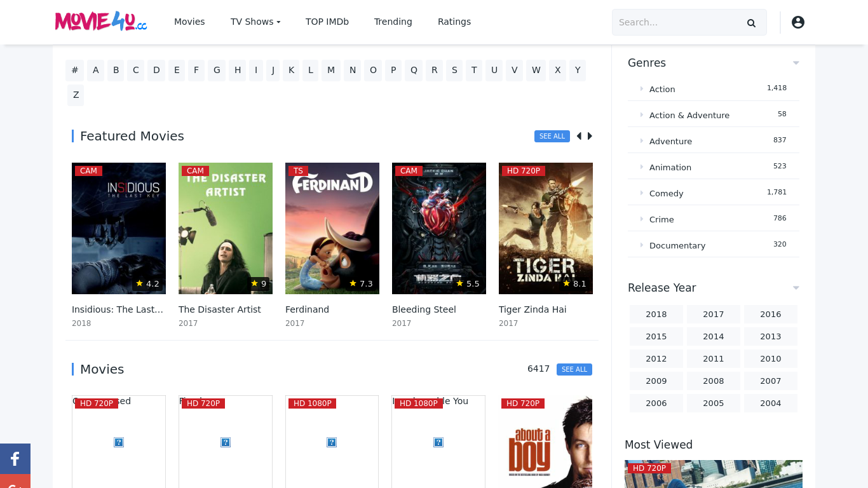Filter by release year 2014
This screenshot has width=868, height=488.
point(714,336)
